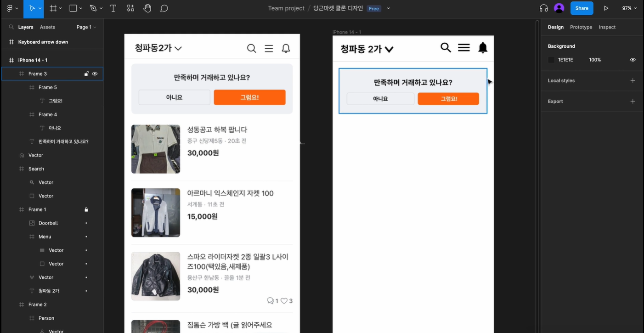Open file title options chevron
Viewport: 644px width, 333px height.
point(388,8)
